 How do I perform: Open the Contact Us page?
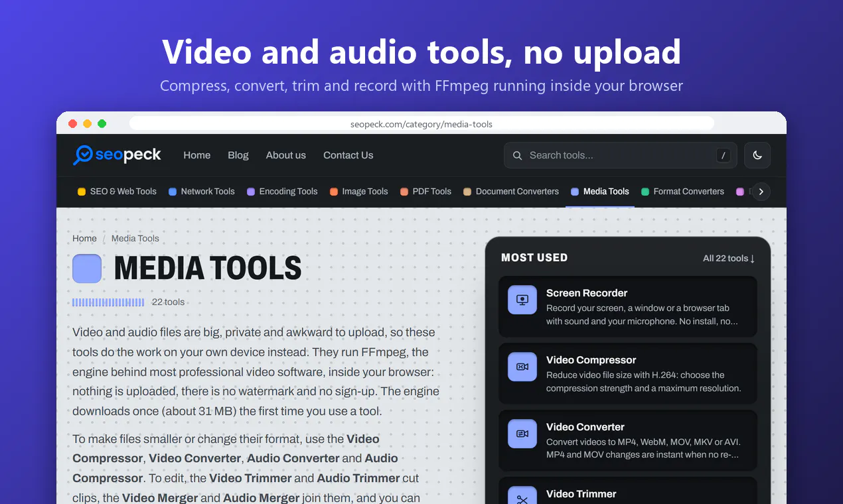(348, 155)
